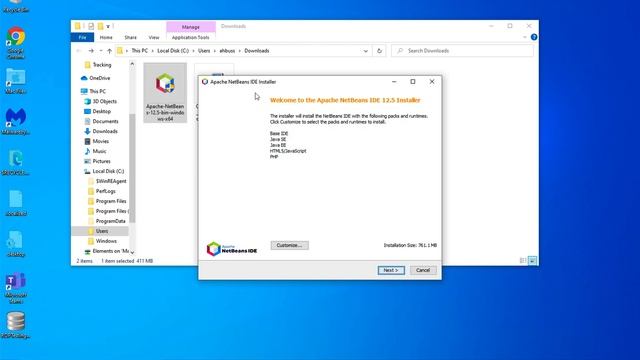Open Pictures in navigation tree
The image size is (640, 360).
[101, 161]
